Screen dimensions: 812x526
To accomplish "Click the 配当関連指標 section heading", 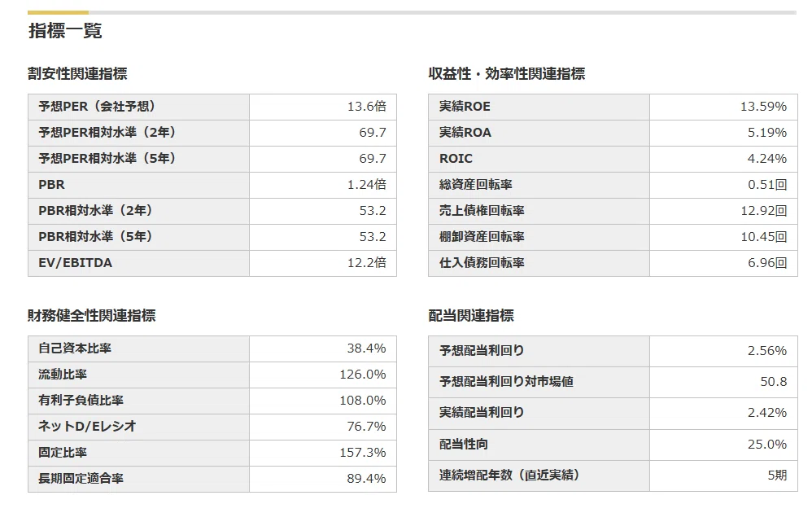I will click(x=471, y=315).
